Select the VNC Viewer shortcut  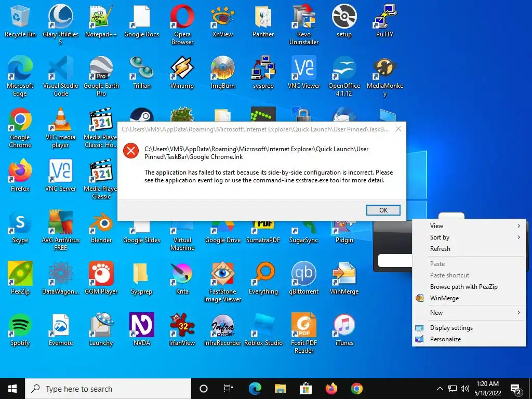point(303,73)
